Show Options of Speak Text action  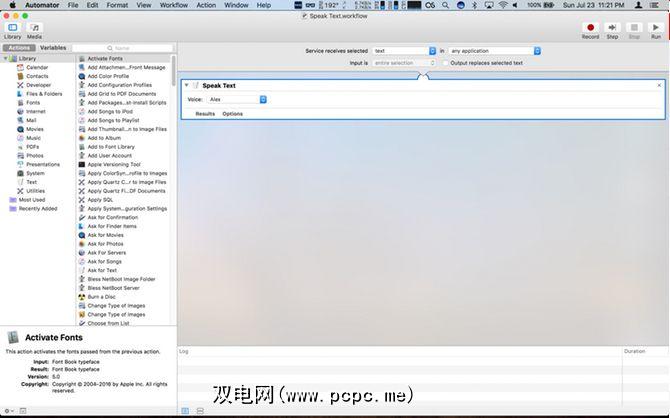pos(232,114)
